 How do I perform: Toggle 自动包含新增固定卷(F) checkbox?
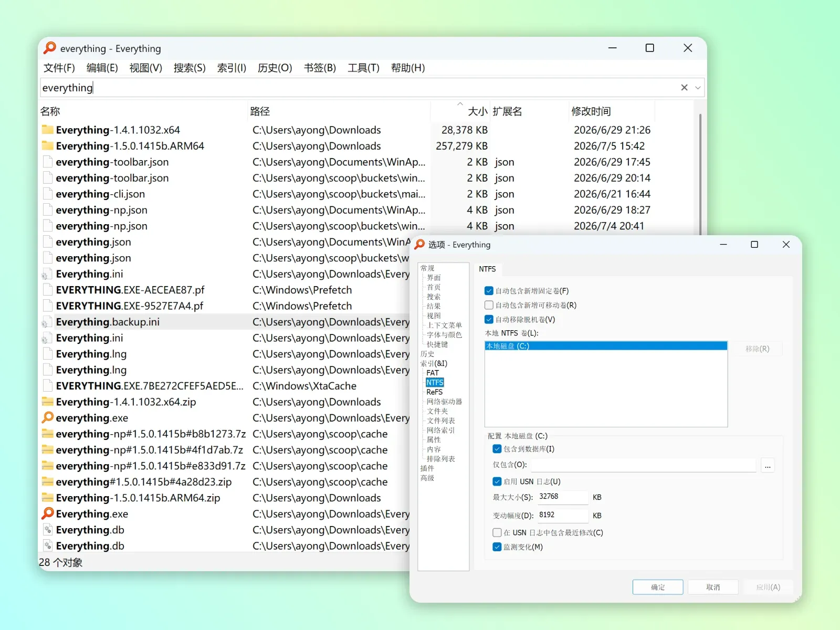pyautogui.click(x=489, y=291)
